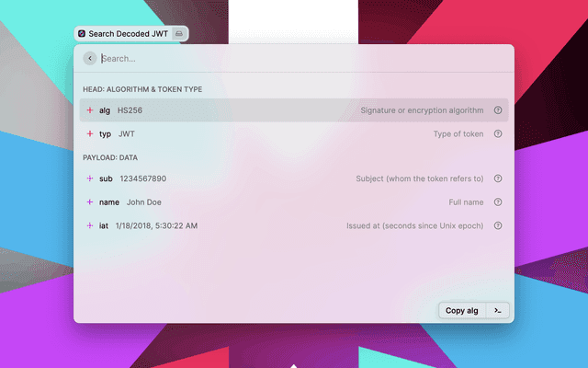Click the back arrow button
Image resolution: width=588 pixels, height=368 pixels.
tap(89, 58)
